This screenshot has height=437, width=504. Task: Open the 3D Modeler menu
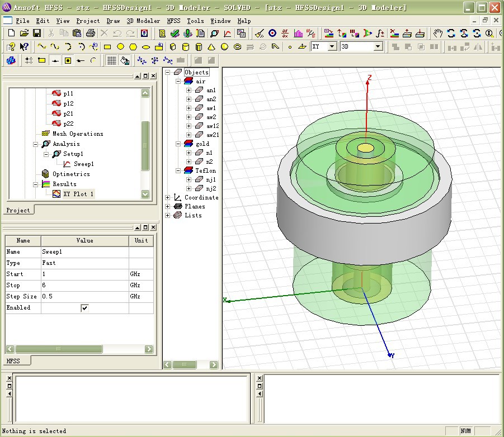pos(143,21)
